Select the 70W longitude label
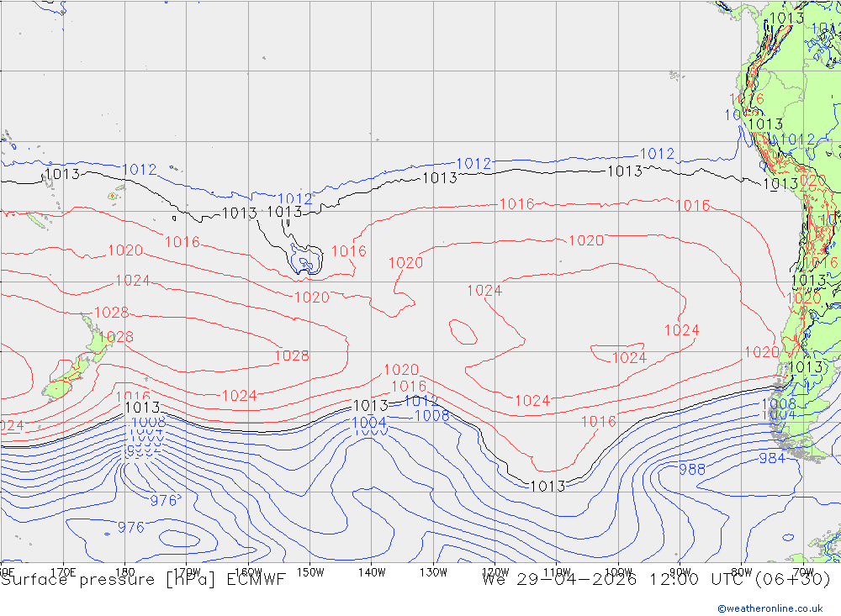The image size is (841, 616). tap(803, 572)
